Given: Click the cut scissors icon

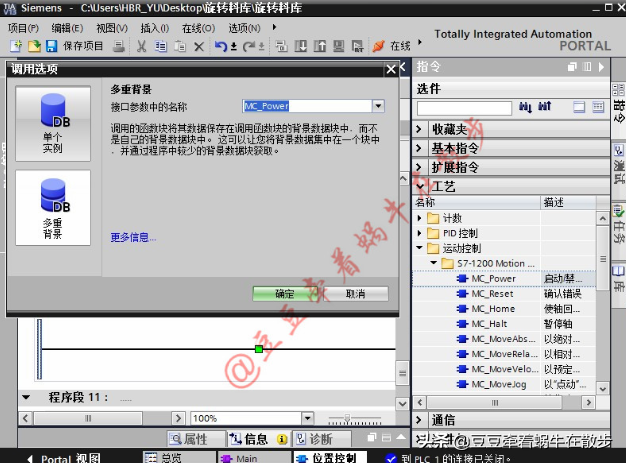Looking at the screenshot, I should [141, 46].
